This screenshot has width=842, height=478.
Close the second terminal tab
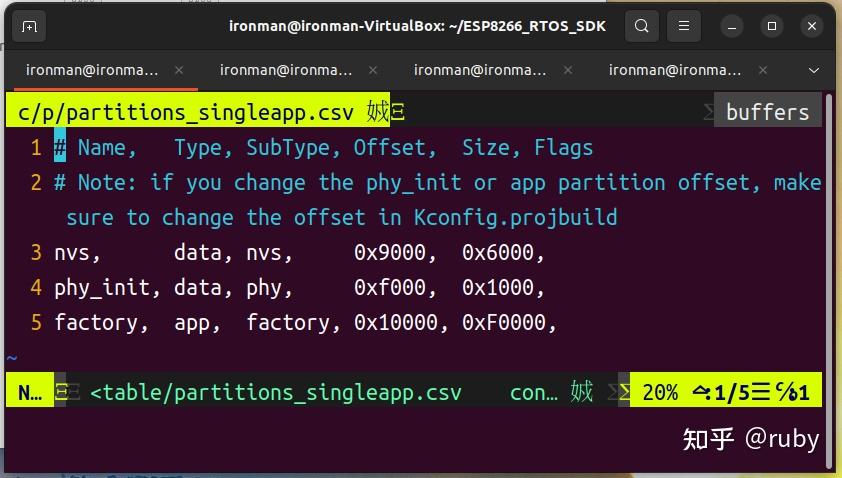pyautogui.click(x=374, y=70)
